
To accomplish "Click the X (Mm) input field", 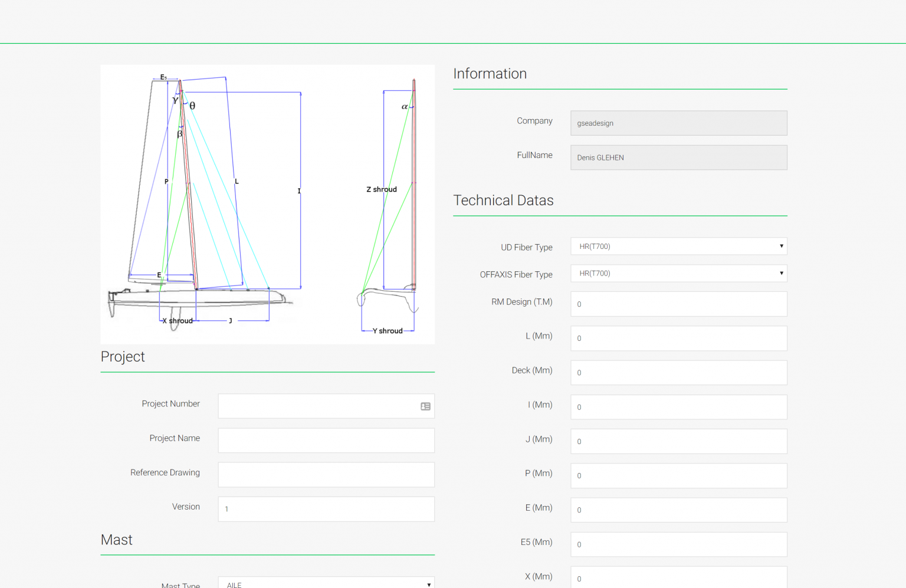I will [x=678, y=578].
